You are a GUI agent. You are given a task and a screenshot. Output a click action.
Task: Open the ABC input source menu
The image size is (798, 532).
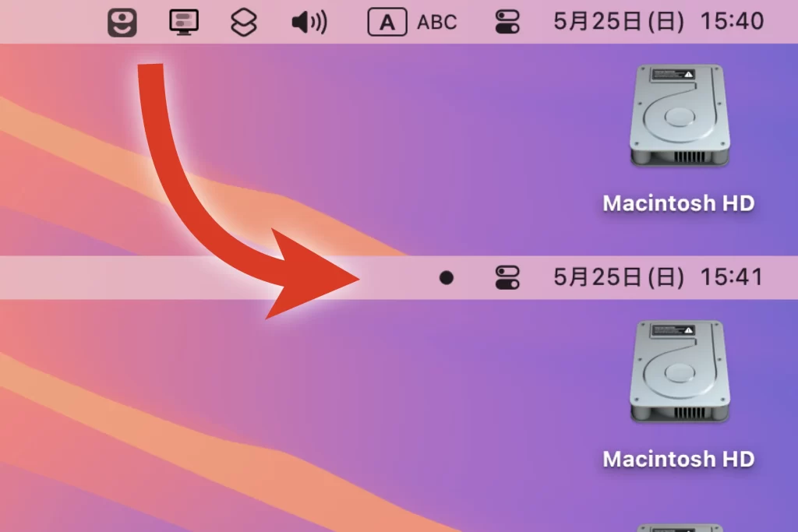[x=436, y=23]
